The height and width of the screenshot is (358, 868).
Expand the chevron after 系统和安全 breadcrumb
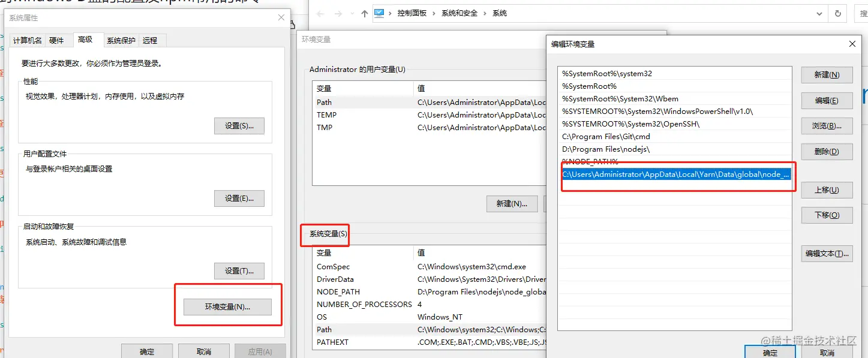[485, 13]
